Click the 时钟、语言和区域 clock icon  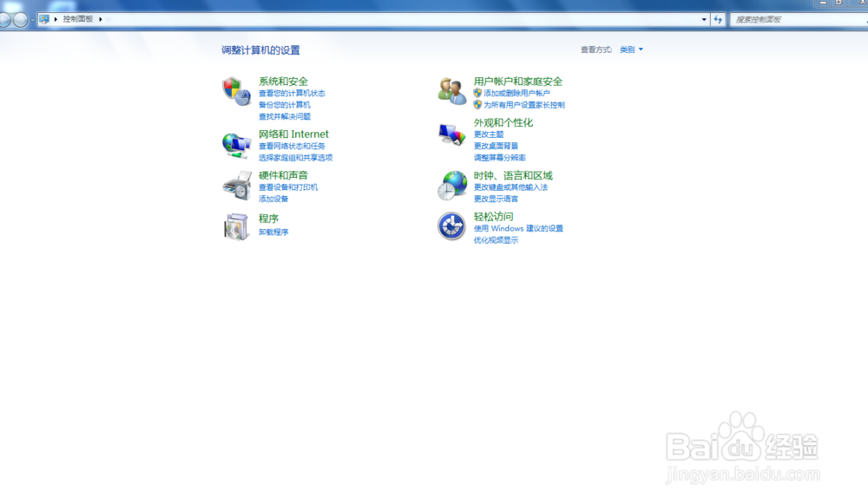(451, 185)
